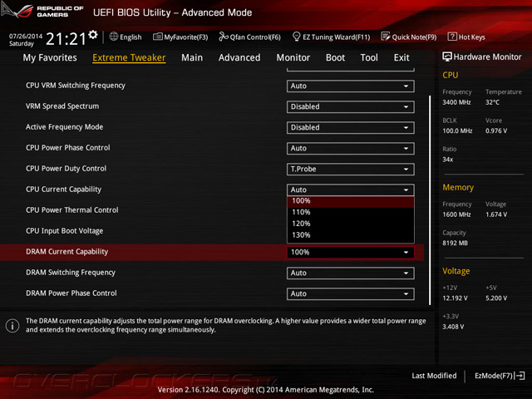Click the 3400 MHz CPU frequency value
The width and height of the screenshot is (532, 399).
(456, 102)
